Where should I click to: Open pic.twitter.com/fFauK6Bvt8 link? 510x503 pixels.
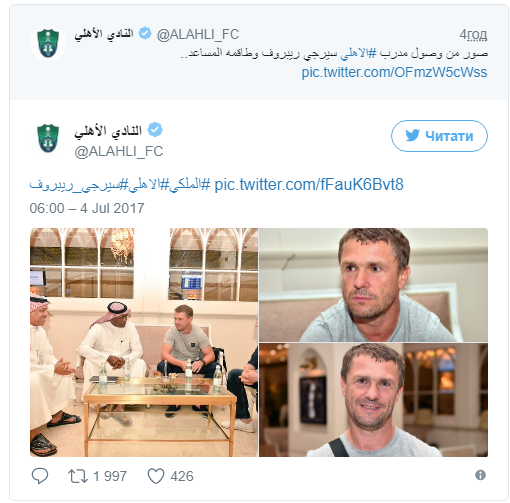pyautogui.click(x=309, y=184)
